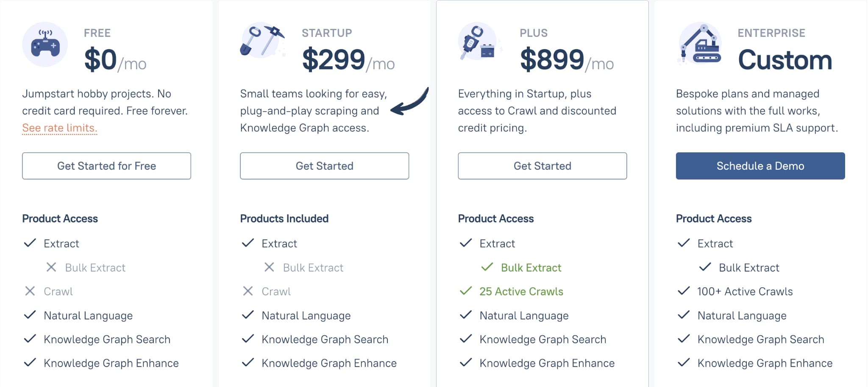Click the Free plan game controller icon

click(45, 45)
